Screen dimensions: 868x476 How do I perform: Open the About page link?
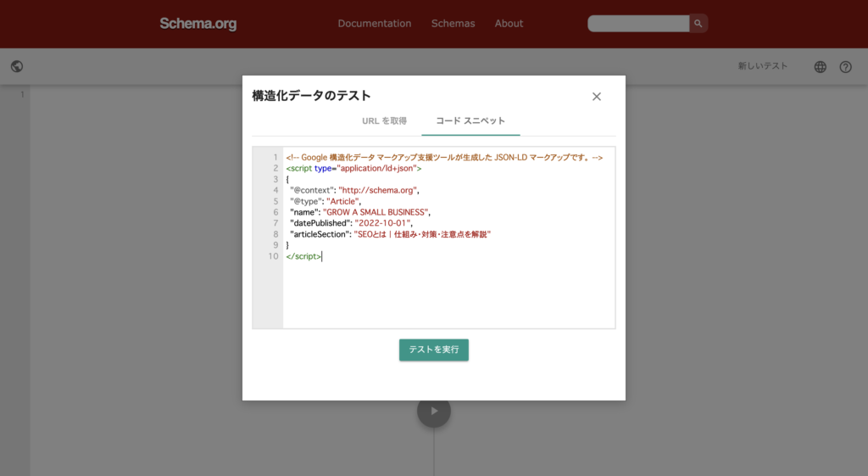[x=509, y=24]
